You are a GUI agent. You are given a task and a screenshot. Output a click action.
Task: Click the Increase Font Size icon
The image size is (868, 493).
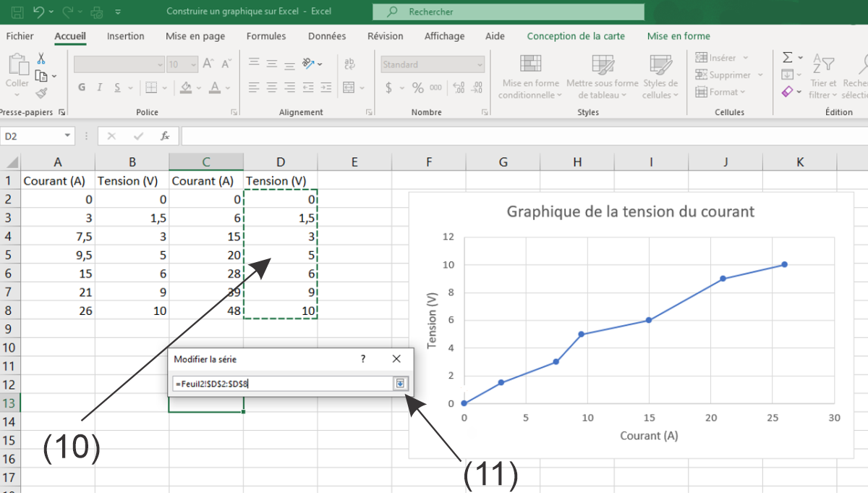[x=208, y=64]
